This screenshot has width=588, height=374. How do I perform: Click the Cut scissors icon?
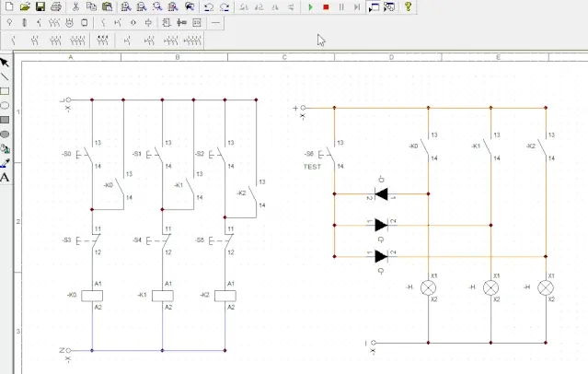(x=77, y=6)
